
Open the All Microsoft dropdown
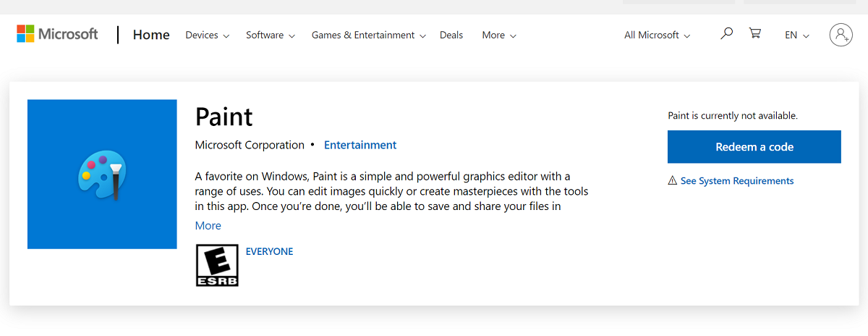click(x=658, y=35)
